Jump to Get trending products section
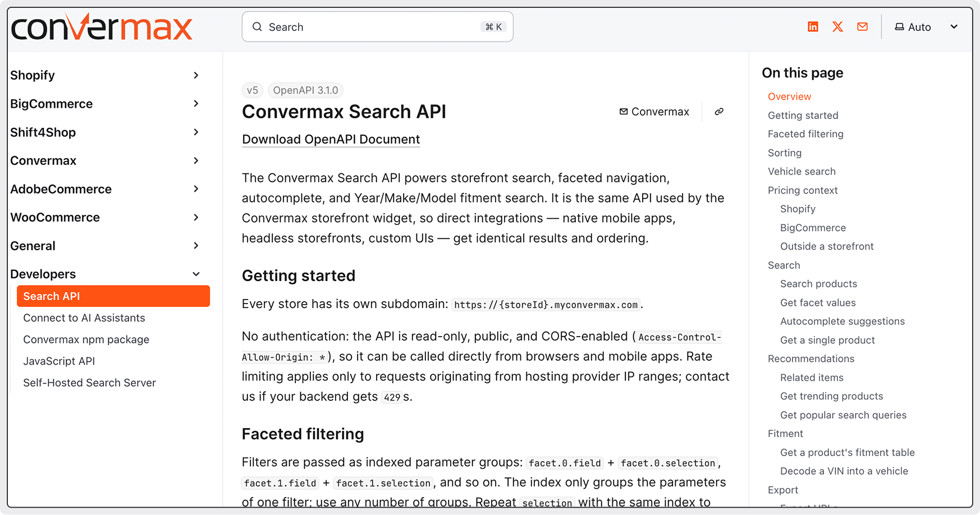 point(831,396)
